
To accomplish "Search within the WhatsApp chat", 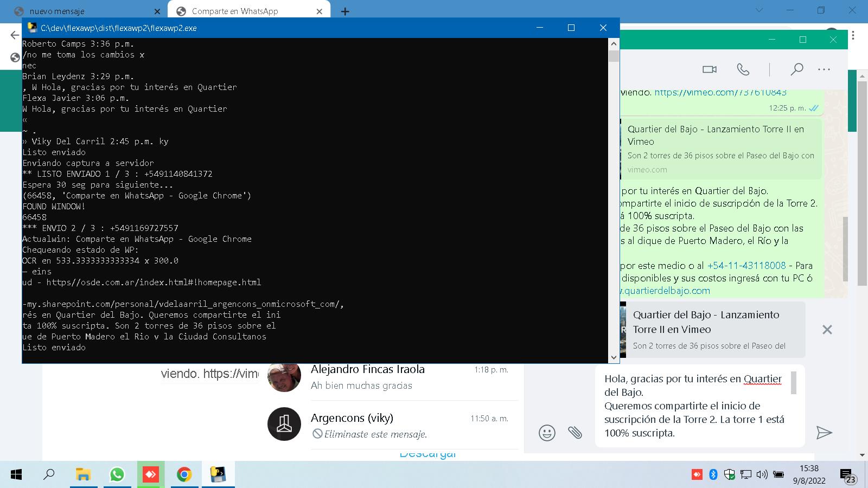I will pos(796,69).
